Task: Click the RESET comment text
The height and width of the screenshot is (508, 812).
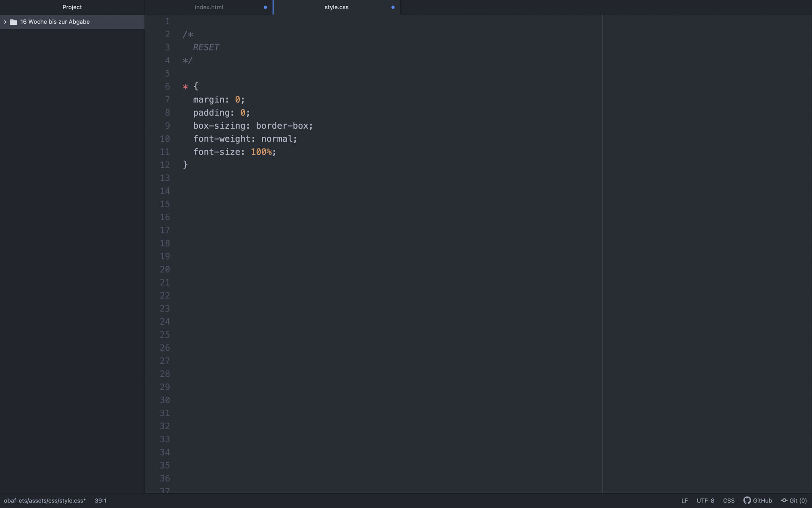Action: (206, 47)
